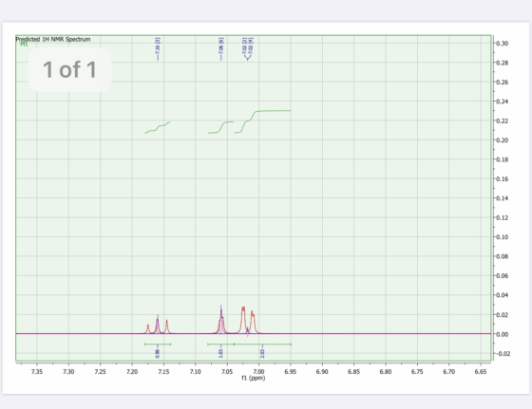
Task: Click the triplet peak near 7.16 ppm
Action: 158,326
